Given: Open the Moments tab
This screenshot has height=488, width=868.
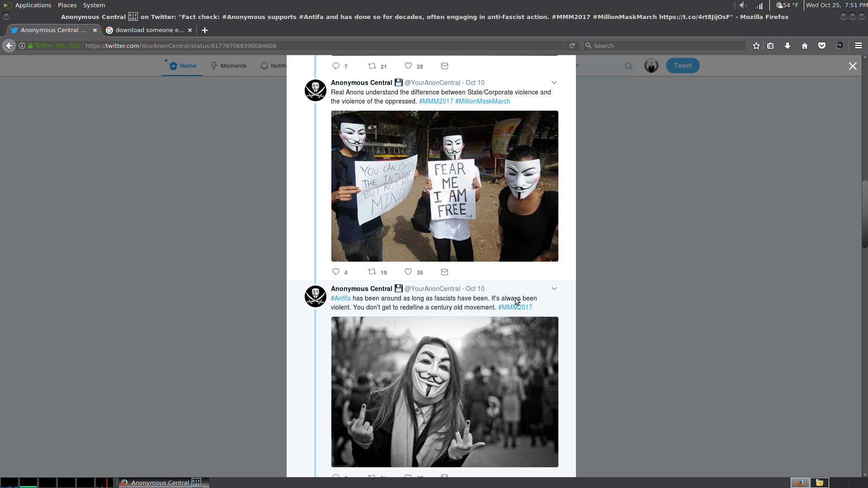Looking at the screenshot, I should (x=229, y=66).
